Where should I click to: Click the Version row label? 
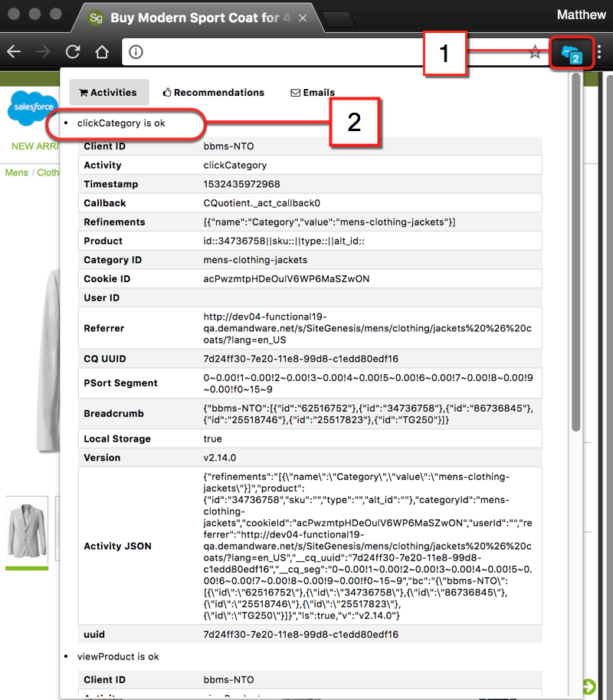(x=102, y=458)
